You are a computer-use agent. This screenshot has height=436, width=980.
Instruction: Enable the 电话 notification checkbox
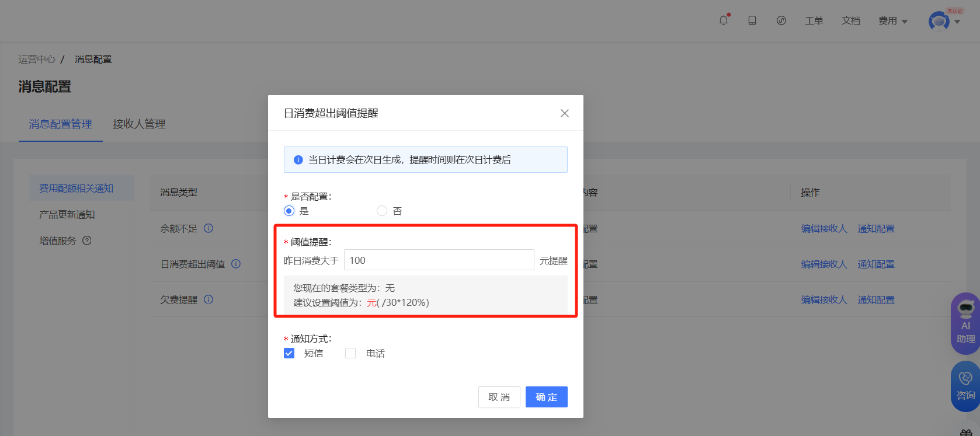pos(350,353)
